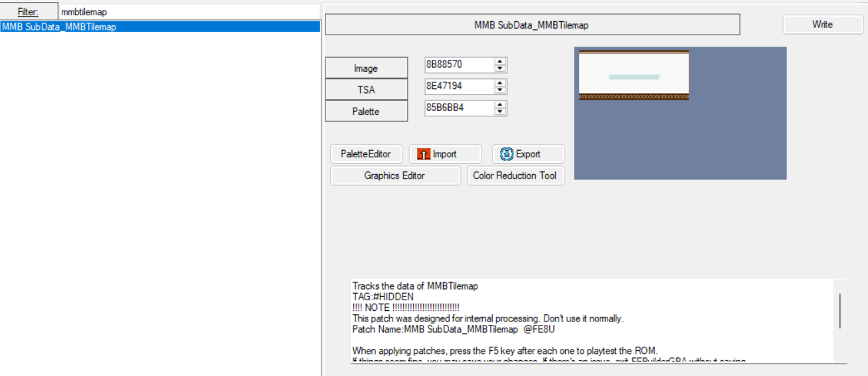Image resolution: width=868 pixels, height=376 pixels.
Task: Click the up arrow on the TSA address
Action: (500, 83)
